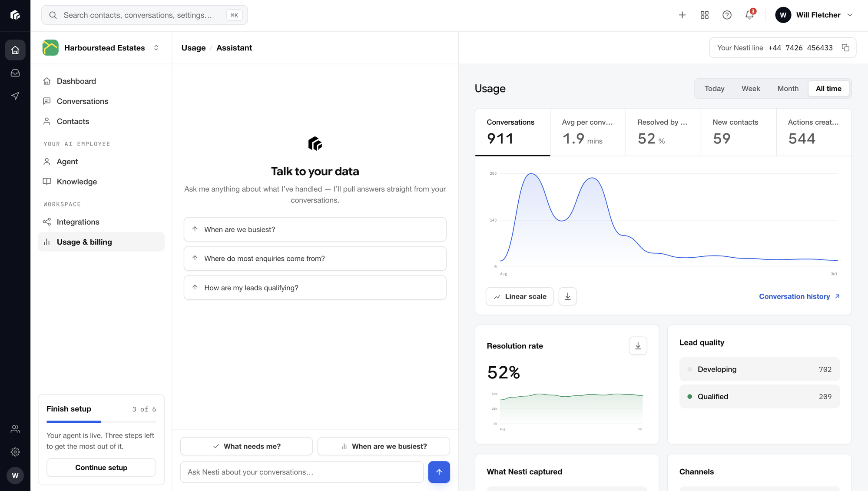This screenshot has width=868, height=491.
Task: Open the help question mark icon
Action: pos(727,15)
